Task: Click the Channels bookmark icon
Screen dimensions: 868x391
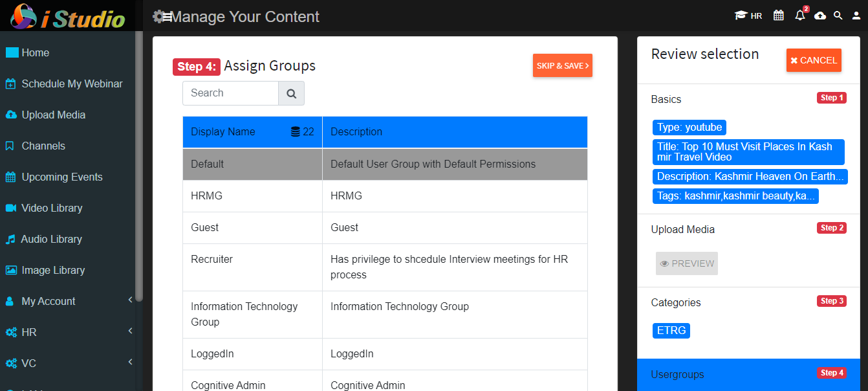Action: point(10,146)
